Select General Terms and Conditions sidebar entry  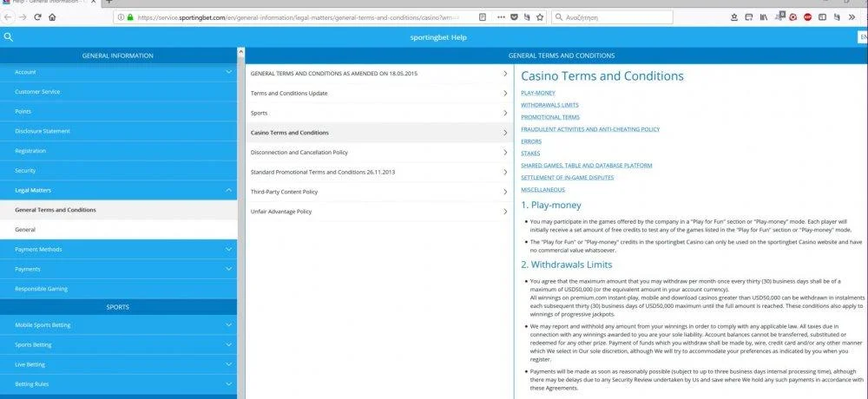pyautogui.click(x=118, y=210)
